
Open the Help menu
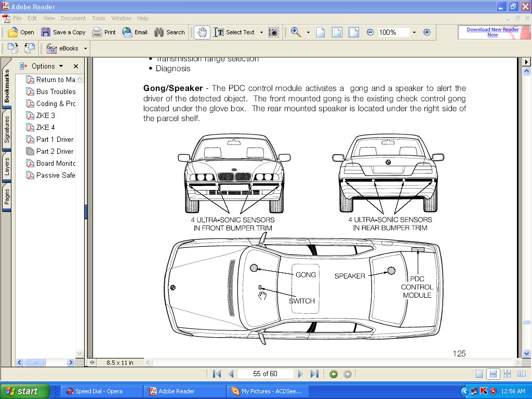coord(142,18)
